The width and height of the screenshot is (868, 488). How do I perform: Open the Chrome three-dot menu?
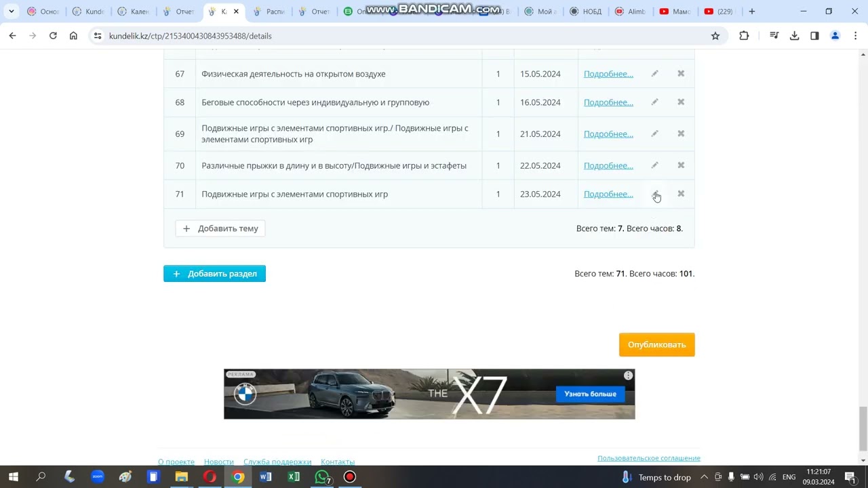[x=855, y=36]
